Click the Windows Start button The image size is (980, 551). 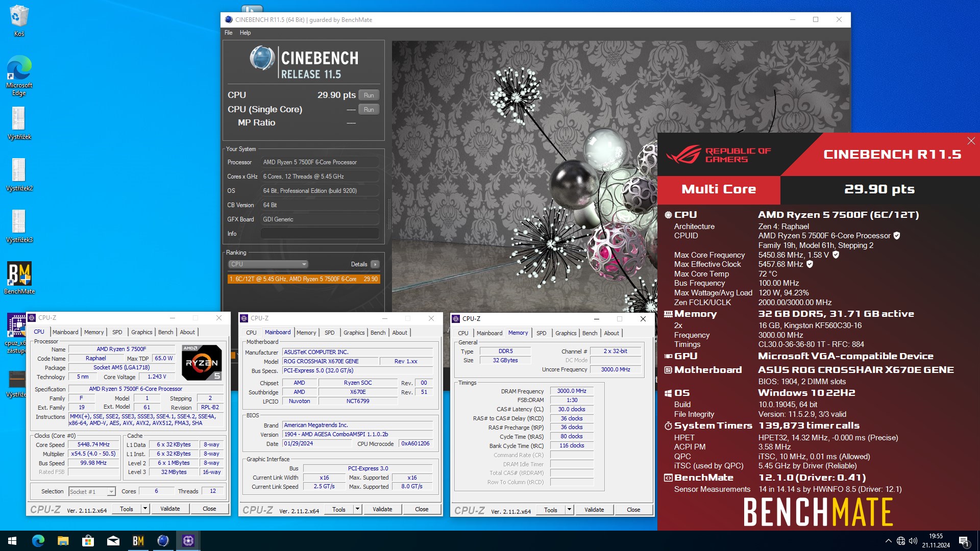pos(12,541)
